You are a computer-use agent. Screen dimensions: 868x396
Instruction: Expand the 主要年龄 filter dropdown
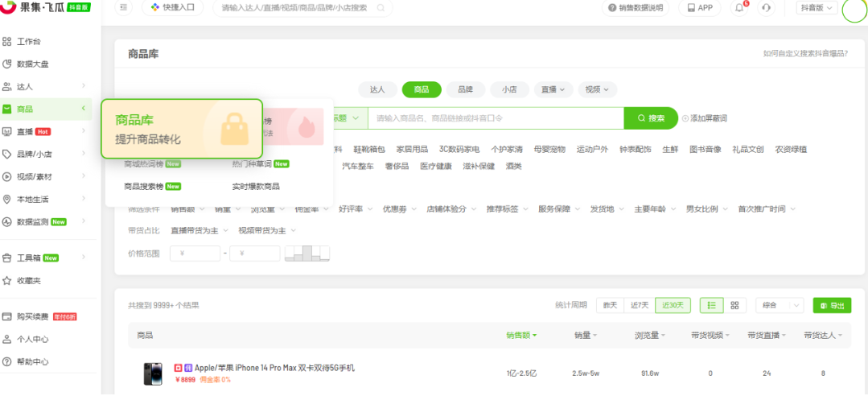click(x=655, y=208)
